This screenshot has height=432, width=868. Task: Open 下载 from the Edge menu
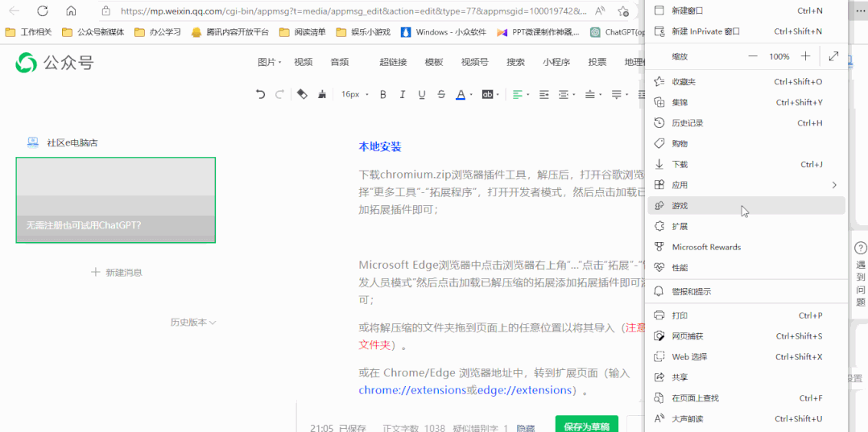pos(746,164)
